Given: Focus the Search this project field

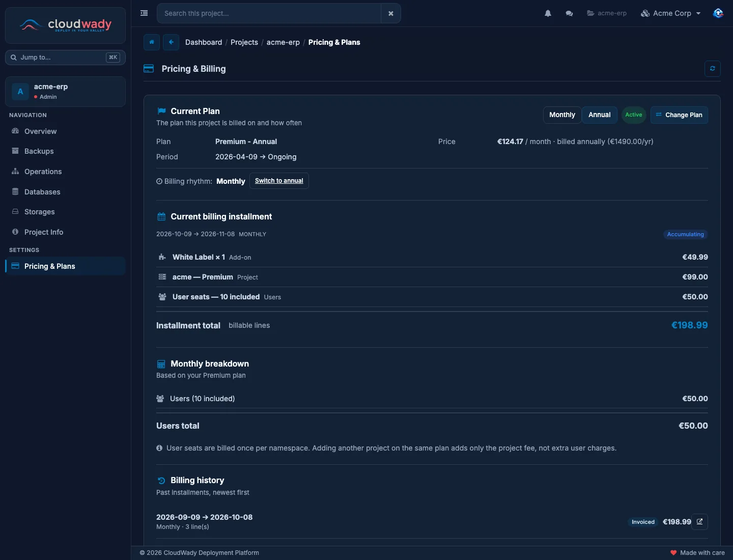Looking at the screenshot, I should 269,13.
